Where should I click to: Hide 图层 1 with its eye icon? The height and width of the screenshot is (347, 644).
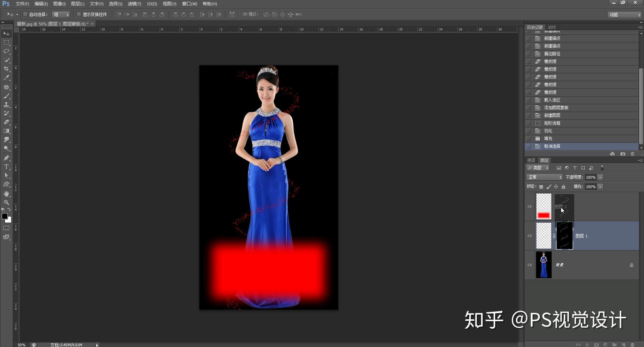click(529, 236)
